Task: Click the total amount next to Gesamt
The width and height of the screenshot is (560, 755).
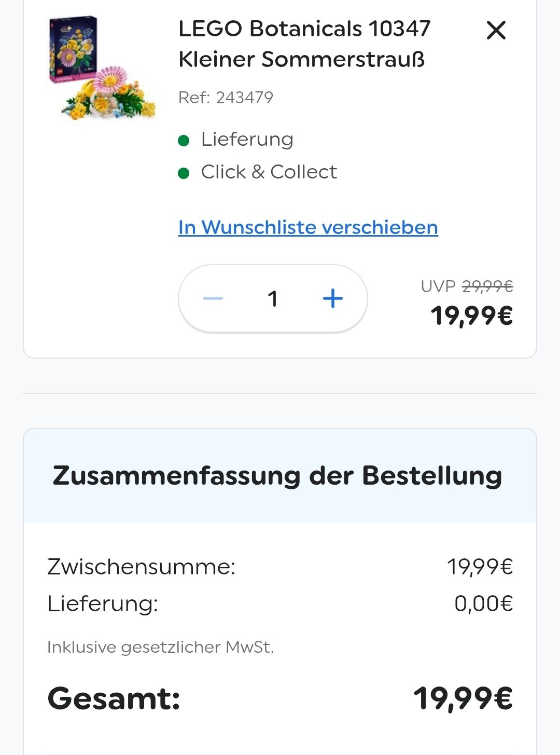Action: pyautogui.click(x=463, y=698)
